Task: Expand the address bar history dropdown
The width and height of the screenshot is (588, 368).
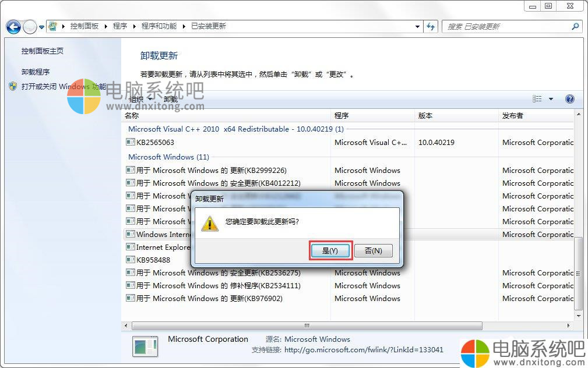Action: tap(417, 27)
